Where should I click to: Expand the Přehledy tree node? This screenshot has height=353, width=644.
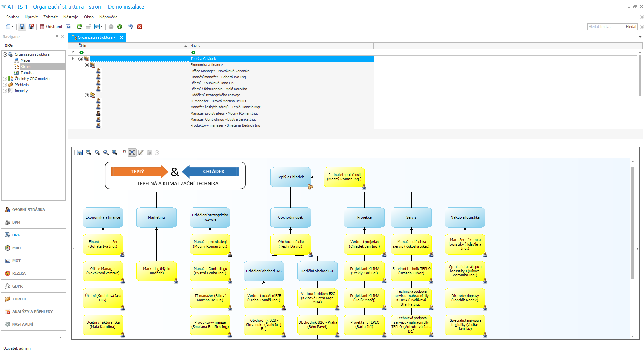[5, 85]
